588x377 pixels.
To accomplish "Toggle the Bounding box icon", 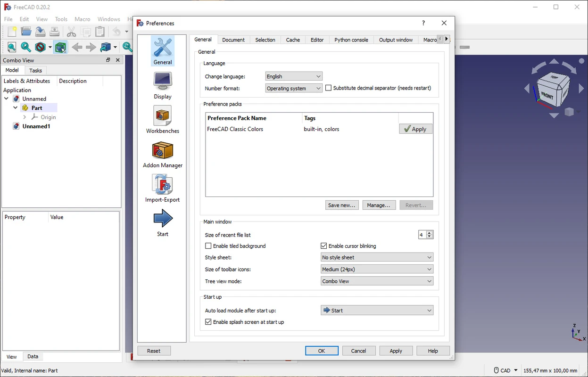I will pyautogui.click(x=60, y=47).
